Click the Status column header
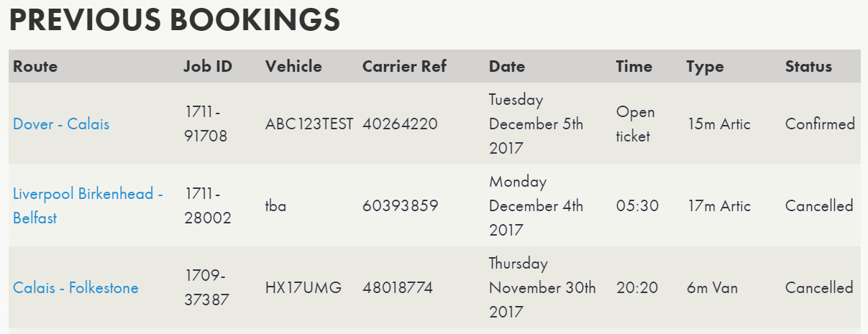This screenshot has height=334, width=868. (808, 67)
